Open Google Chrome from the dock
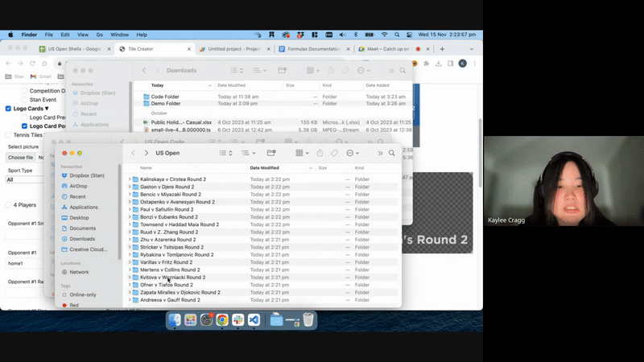Screen dimensions: 644x362 (221, 320)
